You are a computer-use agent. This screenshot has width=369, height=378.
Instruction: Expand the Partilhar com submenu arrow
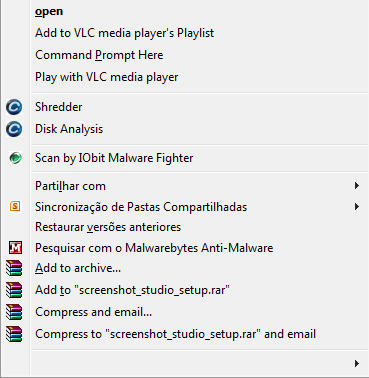pos(357,186)
